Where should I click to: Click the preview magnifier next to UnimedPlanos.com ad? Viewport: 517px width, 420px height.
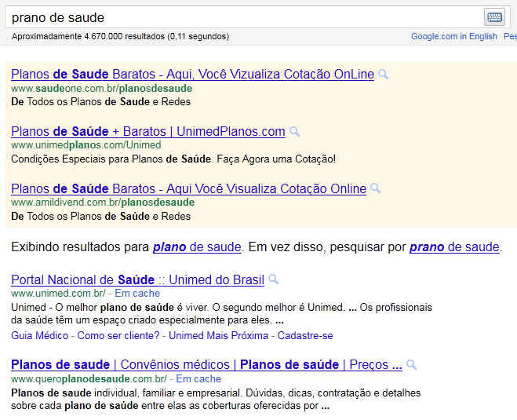294,132
